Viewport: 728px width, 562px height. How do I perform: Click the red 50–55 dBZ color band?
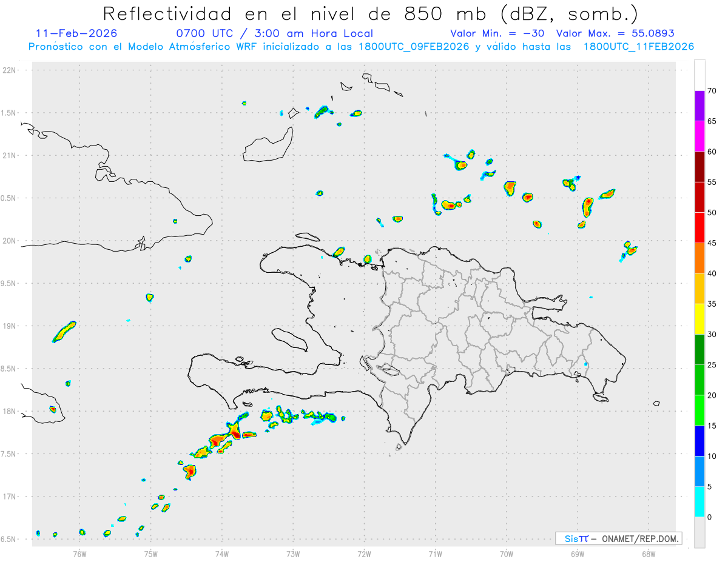pyautogui.click(x=699, y=197)
